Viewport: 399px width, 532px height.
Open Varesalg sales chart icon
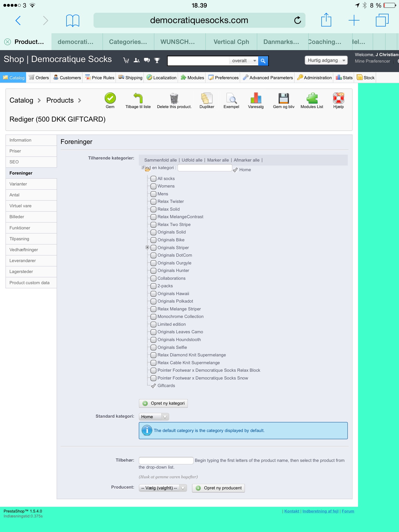[256, 98]
